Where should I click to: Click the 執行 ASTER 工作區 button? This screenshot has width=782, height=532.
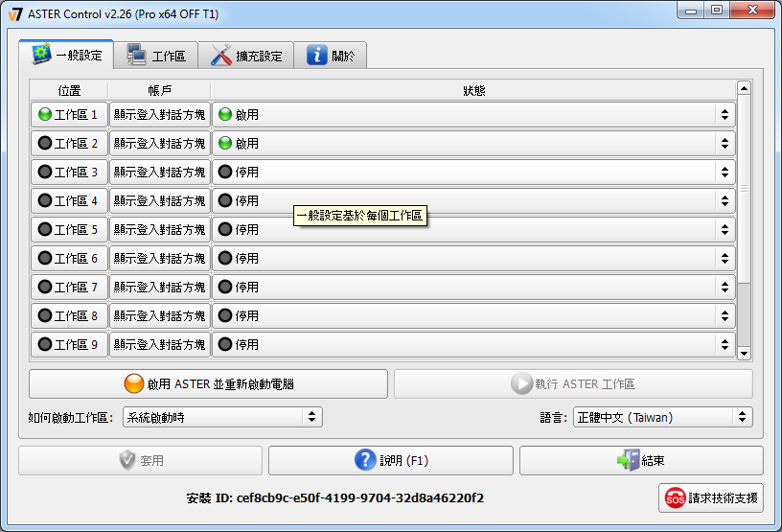(573, 383)
